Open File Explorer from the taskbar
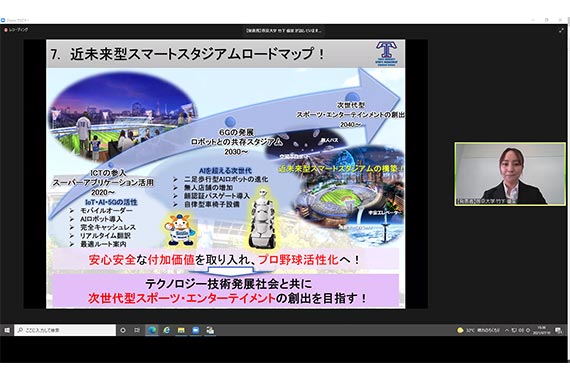Image resolution: width=570 pixels, height=380 pixels. pos(181,330)
